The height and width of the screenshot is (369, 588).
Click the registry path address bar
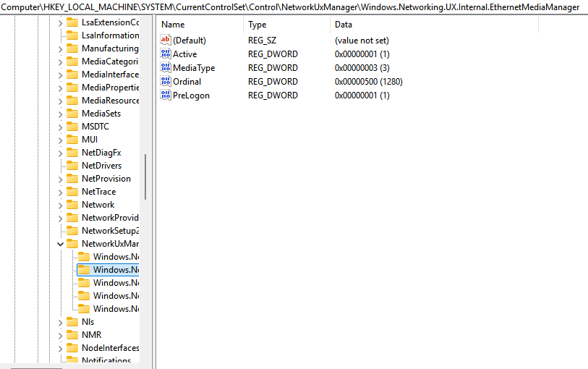pyautogui.click(x=294, y=7)
